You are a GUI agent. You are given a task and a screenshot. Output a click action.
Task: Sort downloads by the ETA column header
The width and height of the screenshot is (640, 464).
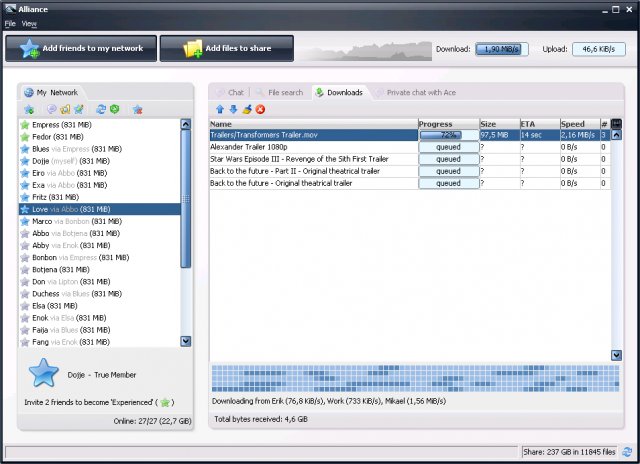click(540, 124)
